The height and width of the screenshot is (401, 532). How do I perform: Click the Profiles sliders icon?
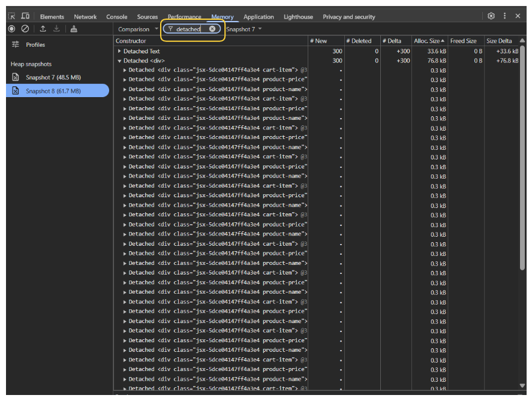point(16,44)
